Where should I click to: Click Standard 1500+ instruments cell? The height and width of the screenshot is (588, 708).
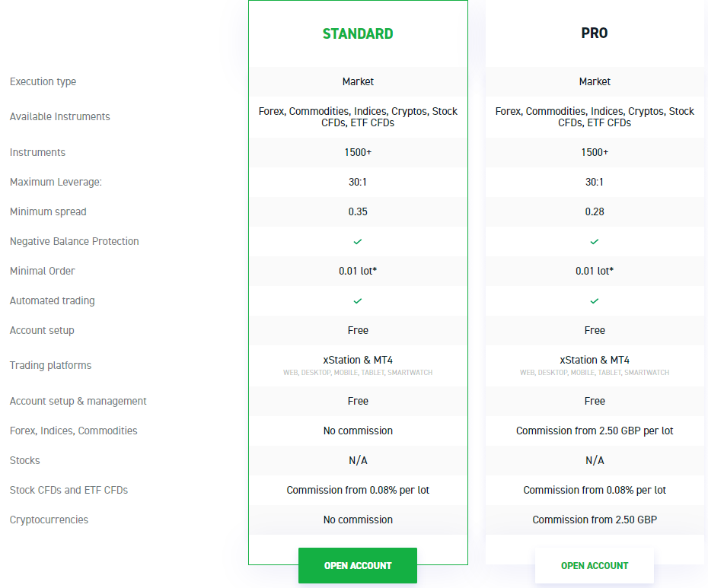pos(358,153)
